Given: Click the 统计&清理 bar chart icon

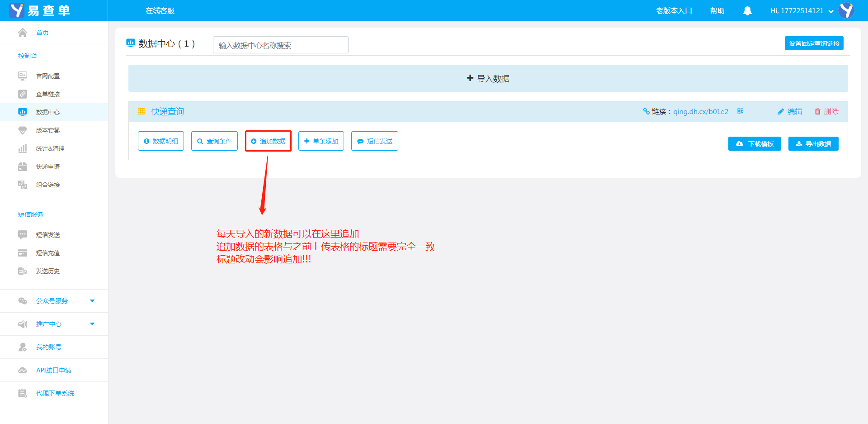Looking at the screenshot, I should tap(23, 148).
